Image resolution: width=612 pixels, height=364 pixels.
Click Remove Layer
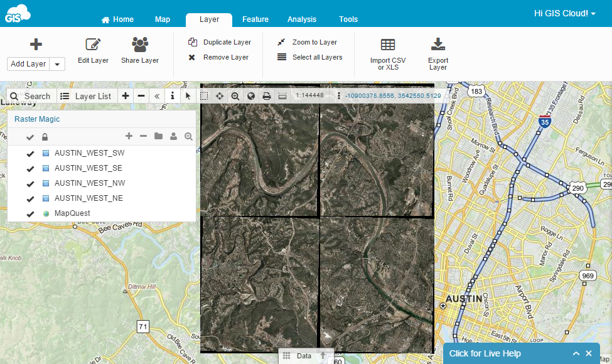[218, 57]
